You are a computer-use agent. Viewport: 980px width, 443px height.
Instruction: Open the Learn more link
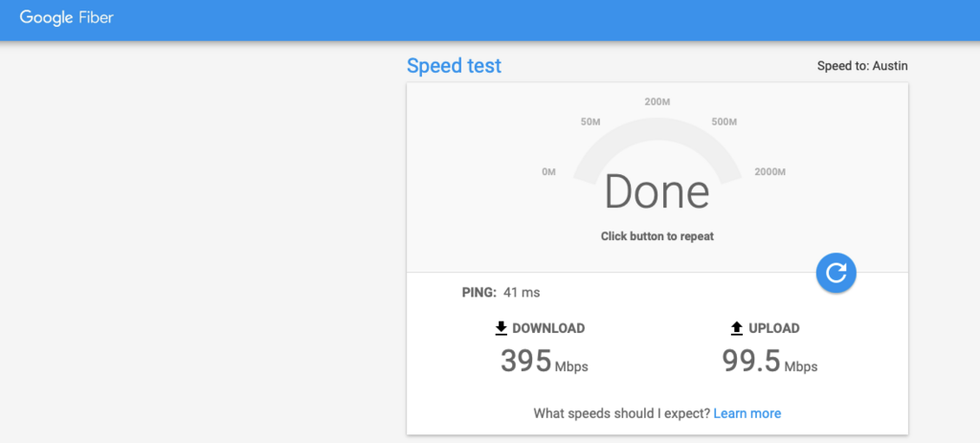746,413
